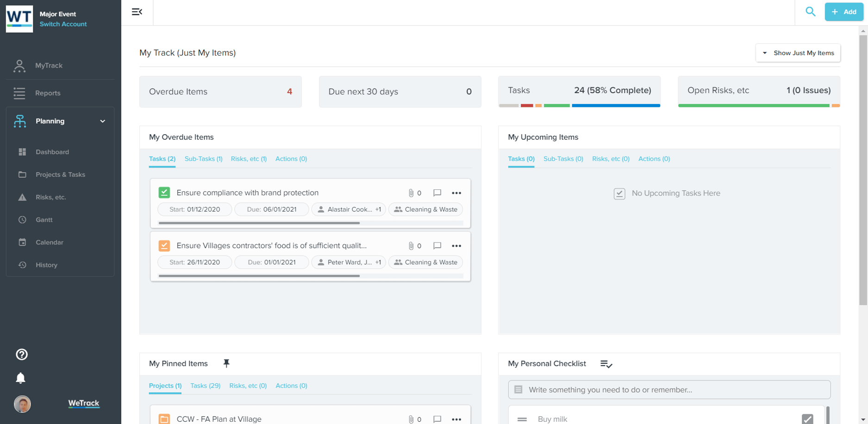The height and width of the screenshot is (424, 868).
Task: Collapse the Planning section chevron
Action: (102, 121)
